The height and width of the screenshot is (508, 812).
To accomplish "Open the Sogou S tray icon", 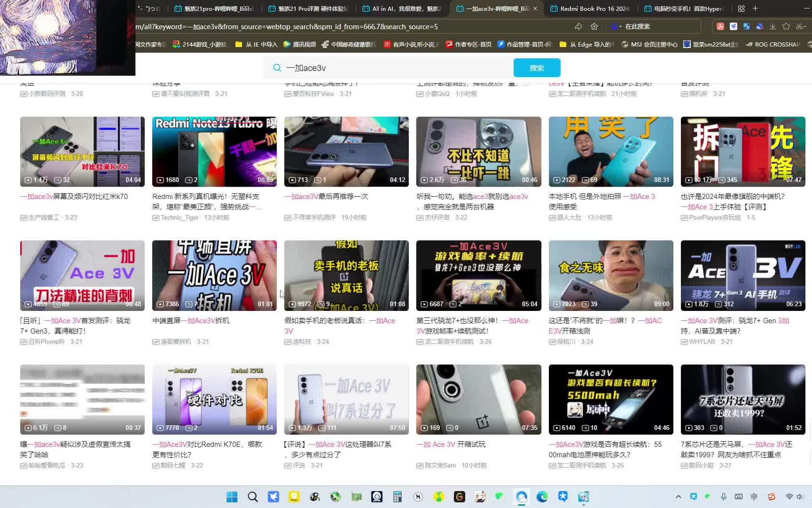I will click(772, 497).
